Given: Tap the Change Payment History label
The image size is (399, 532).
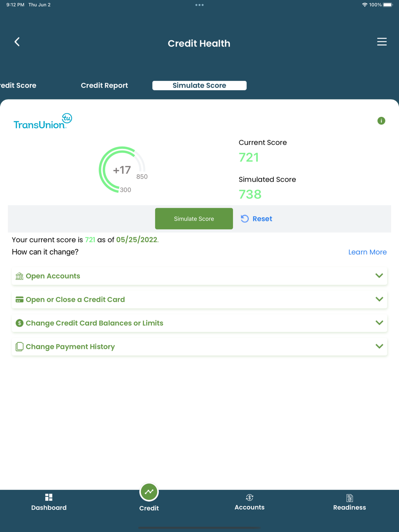Looking at the screenshot, I should [70, 347].
